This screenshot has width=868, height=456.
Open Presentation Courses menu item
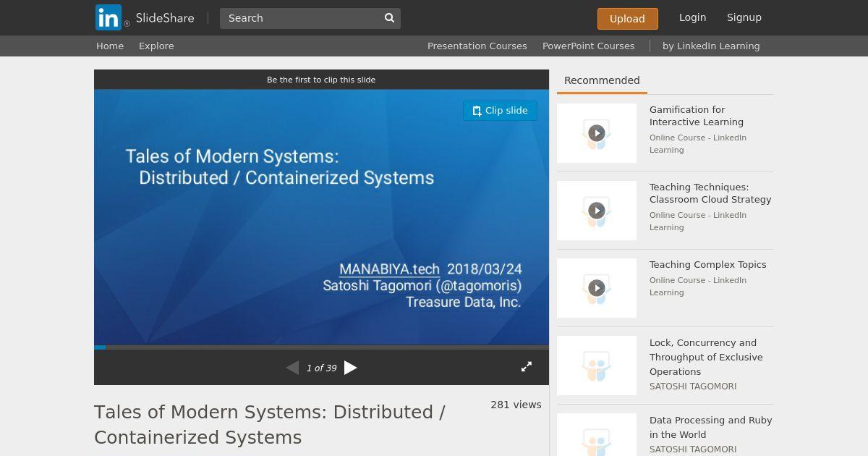(x=477, y=46)
